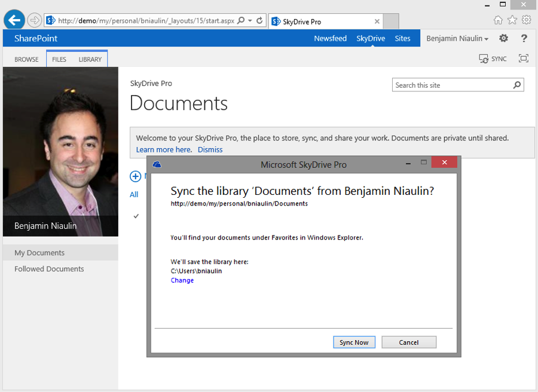Open My Documents in the sidebar
The height and width of the screenshot is (392, 538).
pyautogui.click(x=61, y=253)
